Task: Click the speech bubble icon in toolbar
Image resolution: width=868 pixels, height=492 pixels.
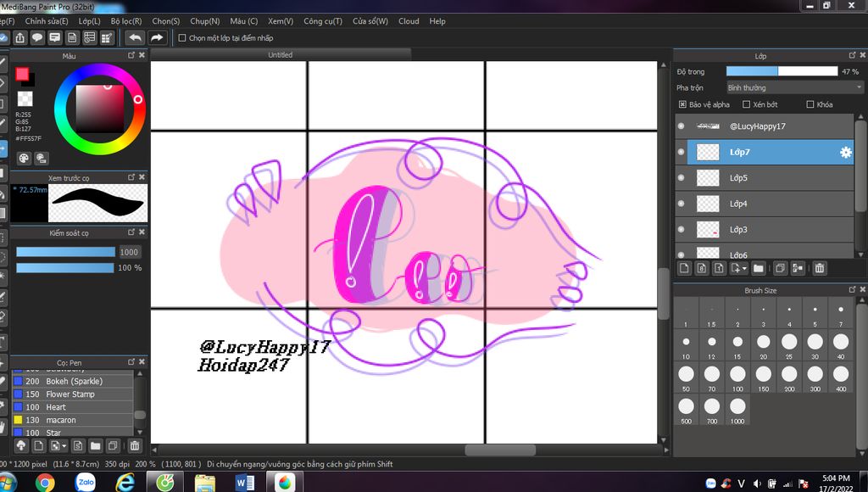Action: click(37, 37)
